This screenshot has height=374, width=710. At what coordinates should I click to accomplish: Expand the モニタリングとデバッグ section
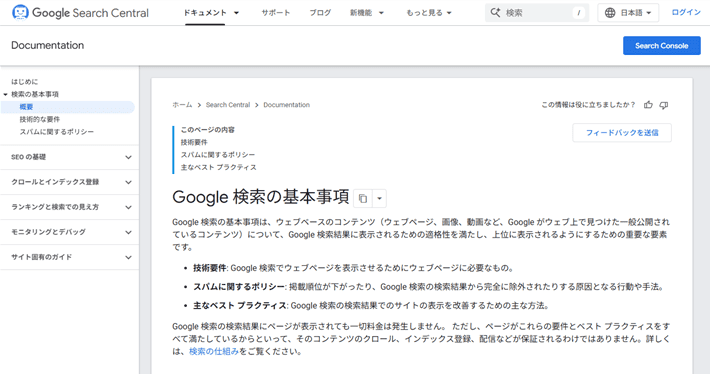(69, 232)
